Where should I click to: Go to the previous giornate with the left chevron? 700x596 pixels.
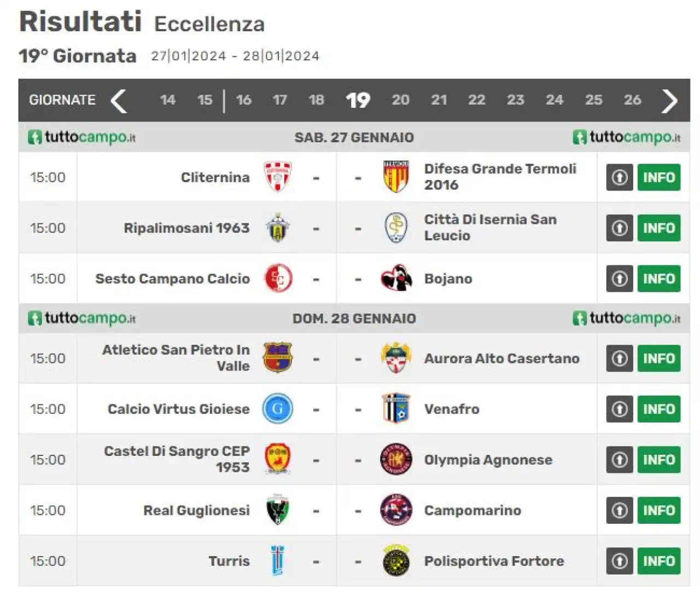point(119,101)
